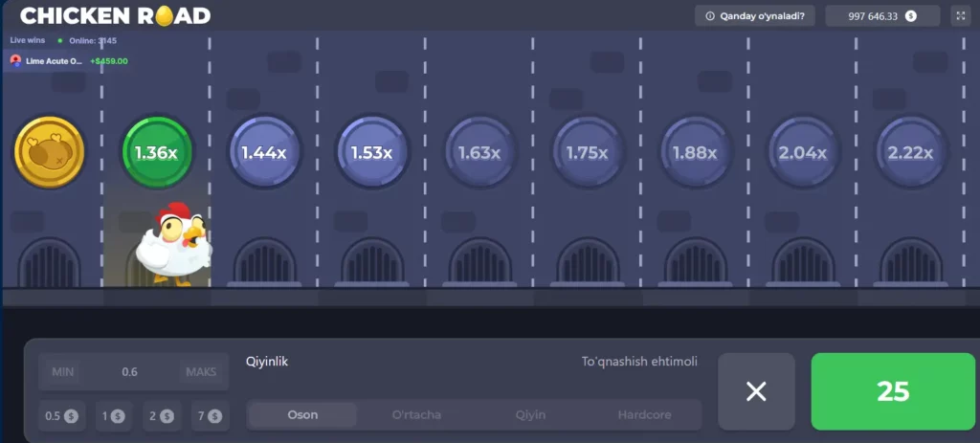
Task: Select the 1.44x multiplier coin
Action: point(264,152)
